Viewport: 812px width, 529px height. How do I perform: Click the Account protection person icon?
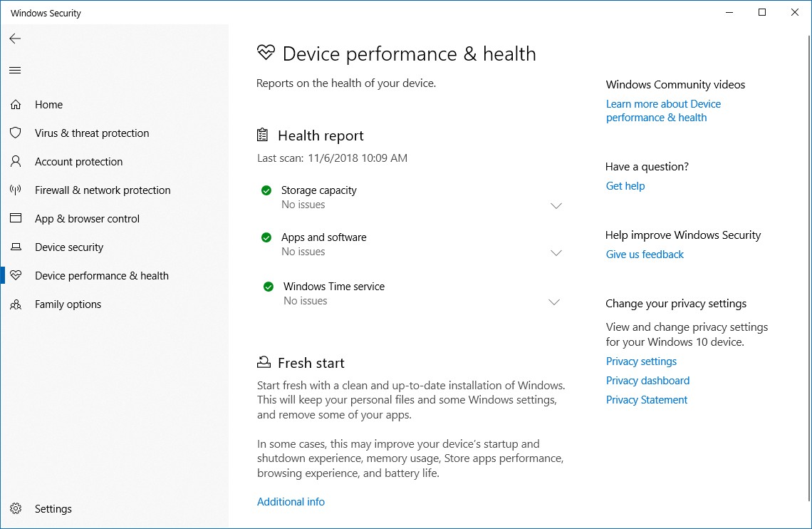pyautogui.click(x=16, y=161)
